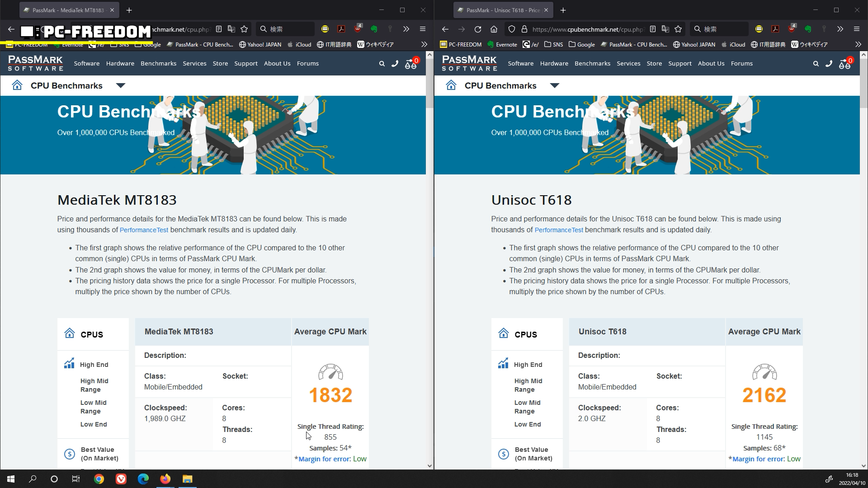Follow the PerformanceTest link on the MediaTek page
Screen dimensions: 868x488
click(x=144, y=230)
